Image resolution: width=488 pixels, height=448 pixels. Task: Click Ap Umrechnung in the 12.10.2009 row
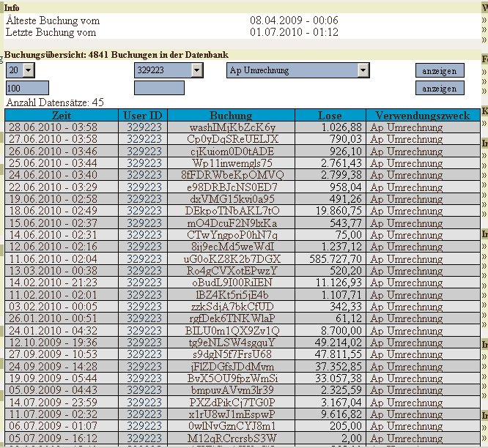click(x=407, y=343)
